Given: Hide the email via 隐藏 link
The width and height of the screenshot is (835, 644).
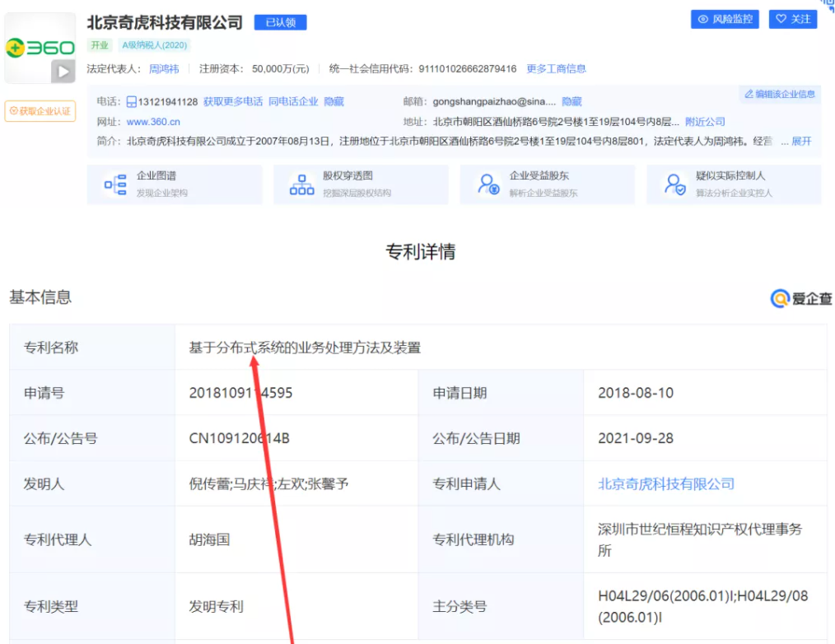Looking at the screenshot, I should tap(572, 102).
